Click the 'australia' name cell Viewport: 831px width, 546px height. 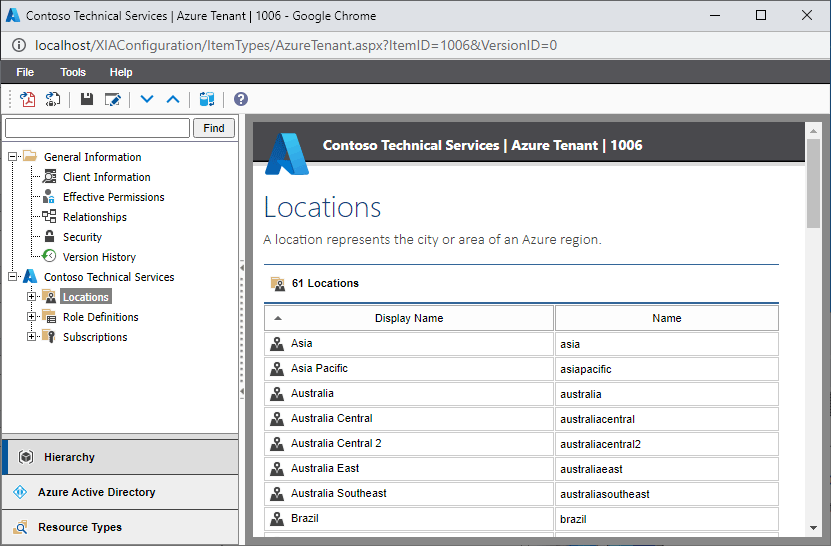(667, 394)
